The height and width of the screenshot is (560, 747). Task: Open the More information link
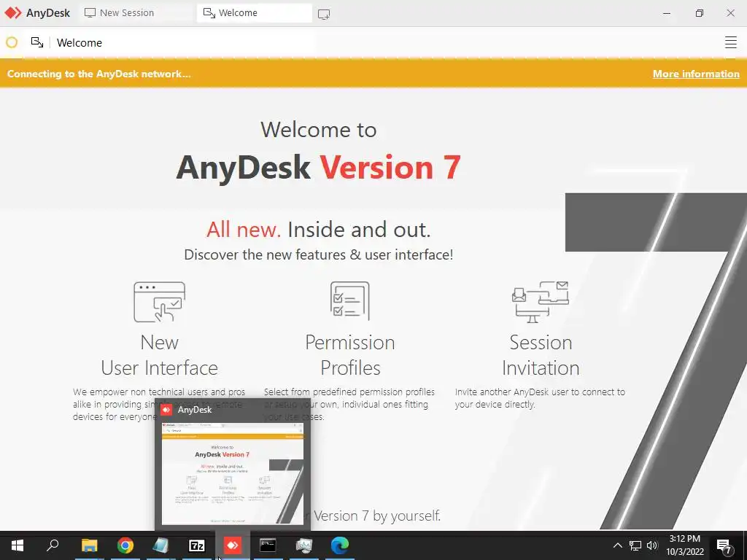696,74
